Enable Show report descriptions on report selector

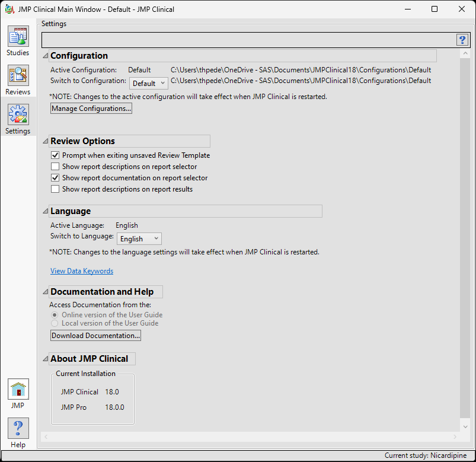(55, 167)
